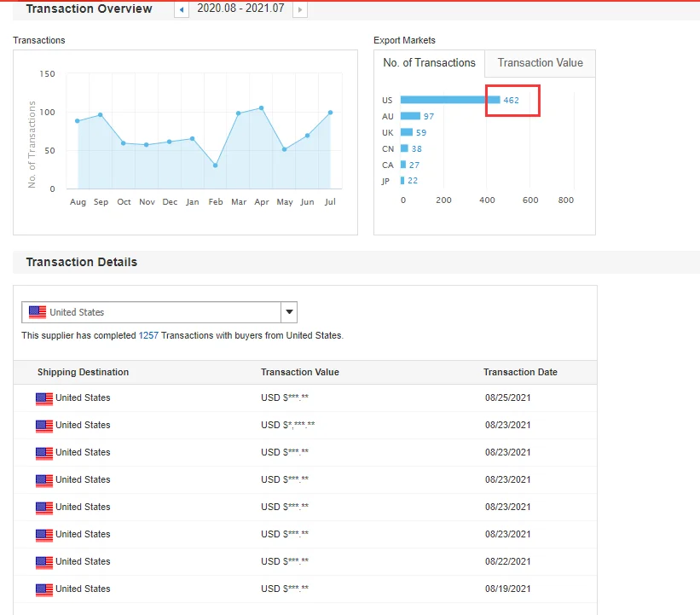Open the 1257 Transactions link

pyautogui.click(x=148, y=336)
